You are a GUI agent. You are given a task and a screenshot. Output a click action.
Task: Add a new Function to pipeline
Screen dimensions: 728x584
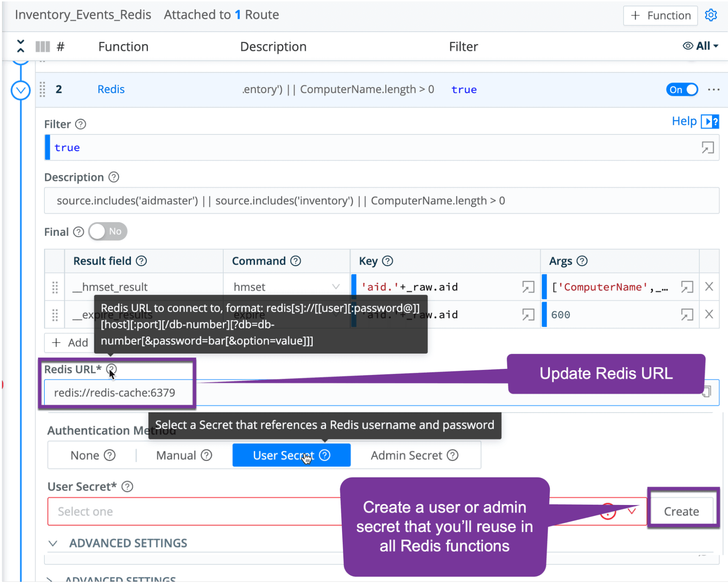pos(660,15)
